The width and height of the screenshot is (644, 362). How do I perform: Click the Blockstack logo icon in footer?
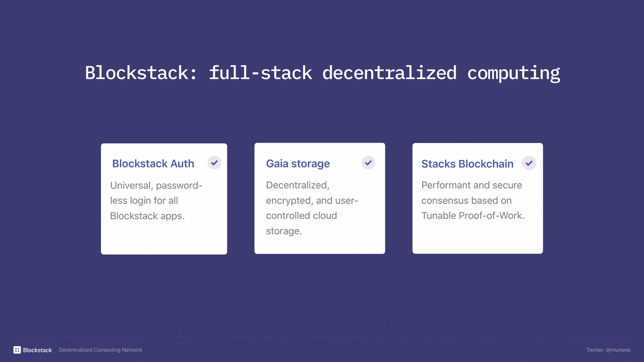(17, 350)
